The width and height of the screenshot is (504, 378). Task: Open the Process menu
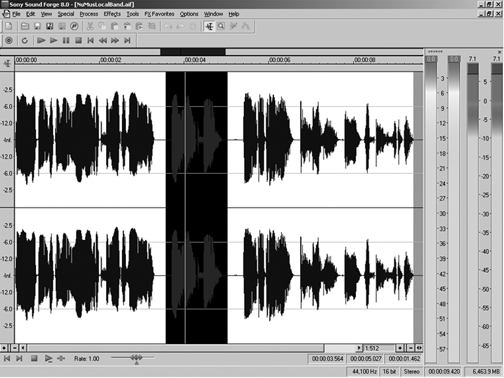89,14
